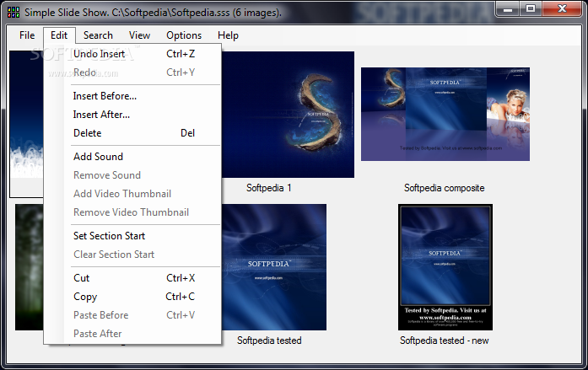Screen dimensions: 588x370
Task: Close the open Edit menu
Action: 59,35
